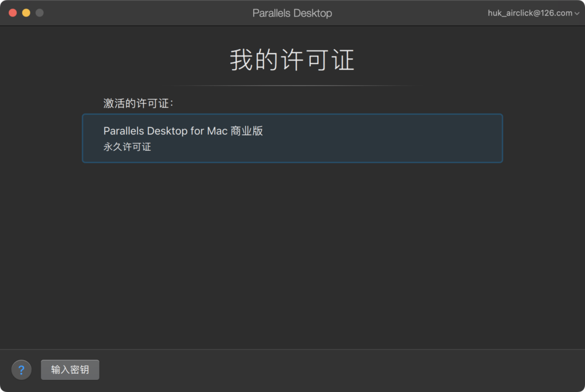Click the 激活的许可证 label
The width and height of the screenshot is (585, 392).
pos(138,103)
